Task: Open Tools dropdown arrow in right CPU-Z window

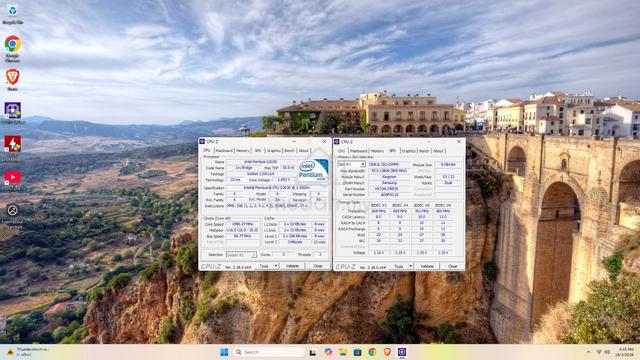Action: coord(411,267)
